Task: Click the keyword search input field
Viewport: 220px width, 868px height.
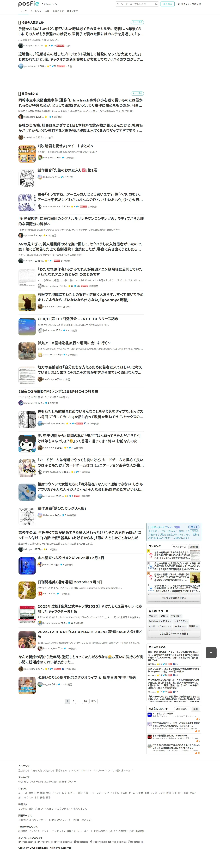Action: click(x=135, y=4)
